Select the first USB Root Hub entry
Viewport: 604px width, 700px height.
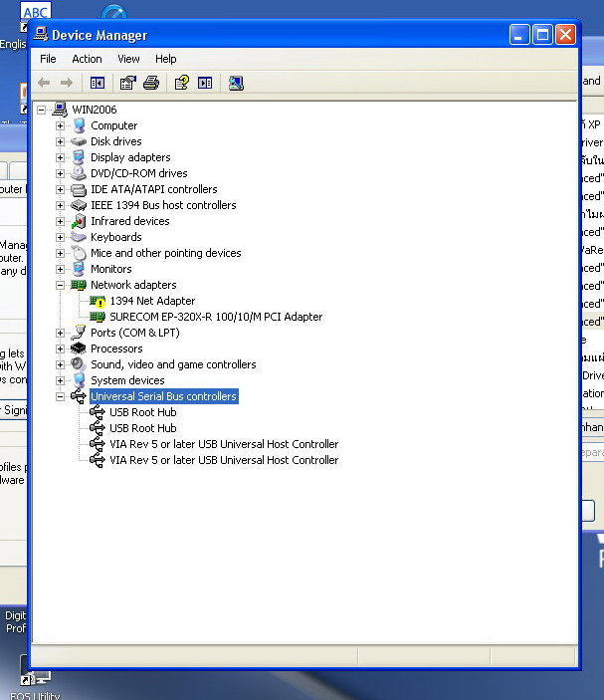(x=143, y=412)
